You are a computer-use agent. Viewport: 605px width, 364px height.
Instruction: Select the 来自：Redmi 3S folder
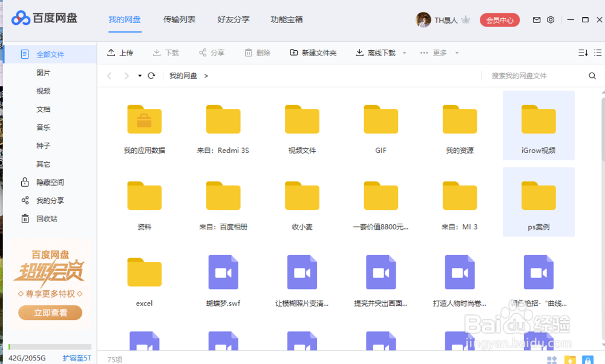coord(223,129)
